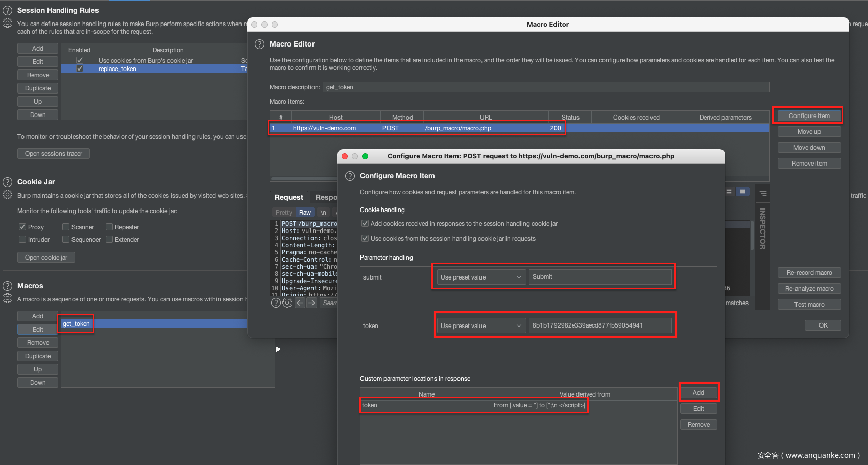Uncheck 'Add cookies received in responses' option
Screen dimensions: 868x465
pos(365,223)
